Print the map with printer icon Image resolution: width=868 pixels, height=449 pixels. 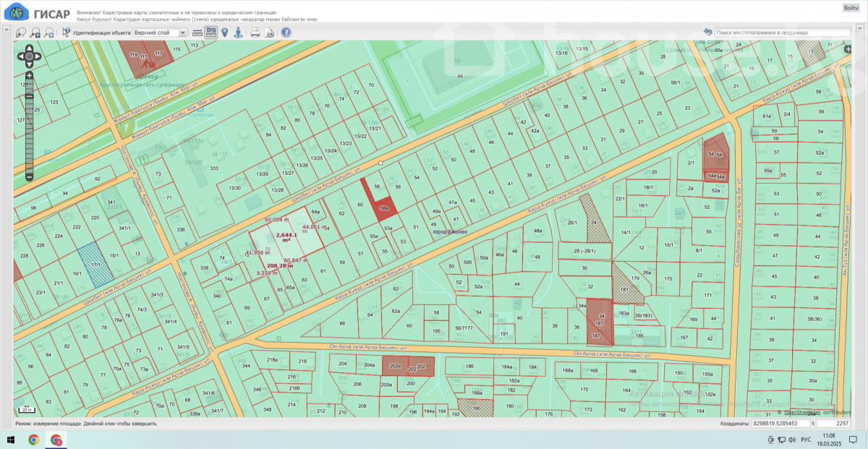click(x=255, y=33)
